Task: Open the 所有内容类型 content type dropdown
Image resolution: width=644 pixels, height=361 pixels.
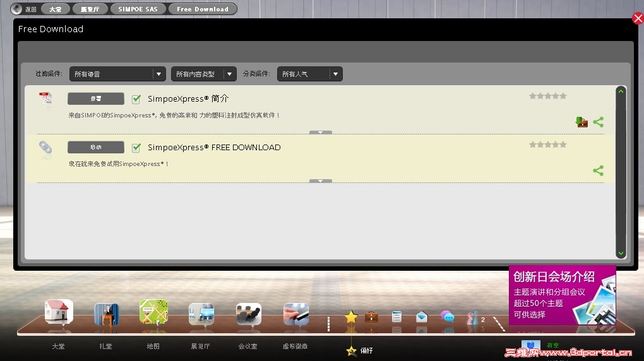Action: pos(204,74)
